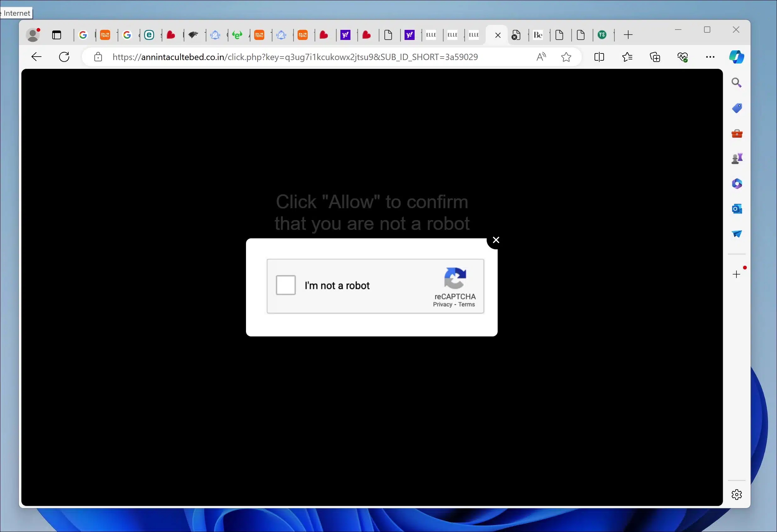Open the blue paper plane sidebar app

pos(737,234)
